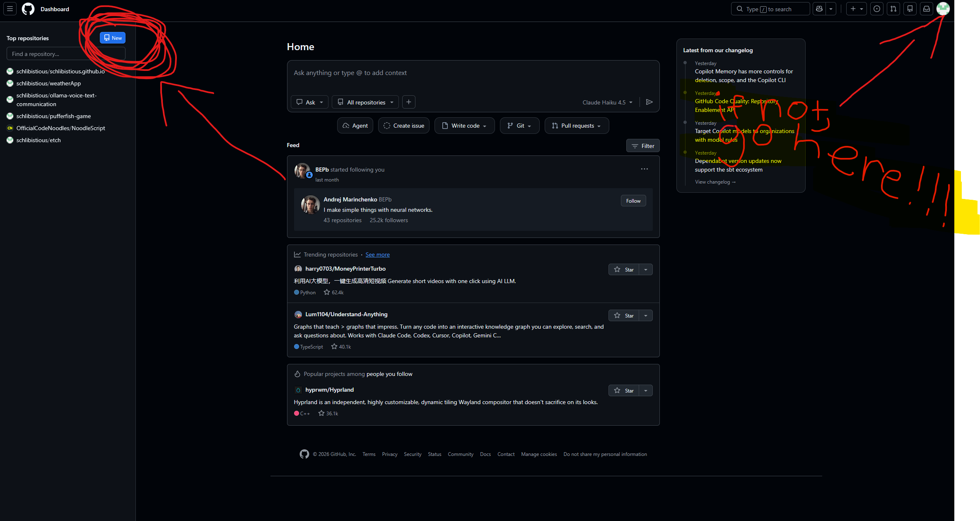Open schlibistious/schlibistious.github.io repository

60,71
